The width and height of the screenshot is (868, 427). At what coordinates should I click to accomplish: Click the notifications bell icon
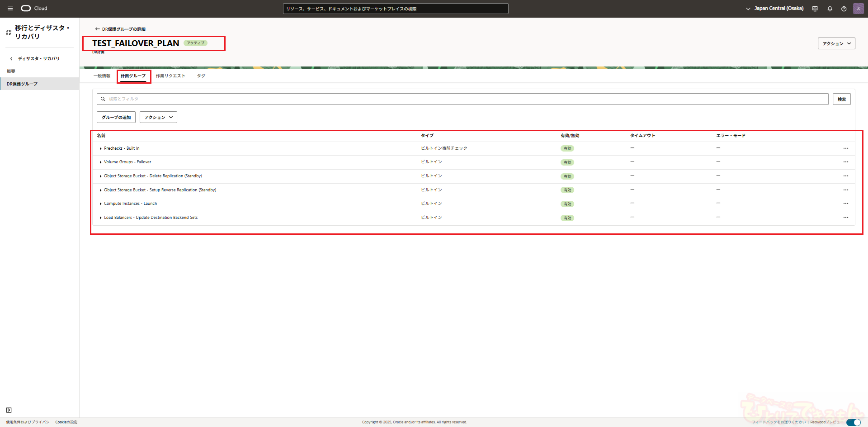click(830, 9)
